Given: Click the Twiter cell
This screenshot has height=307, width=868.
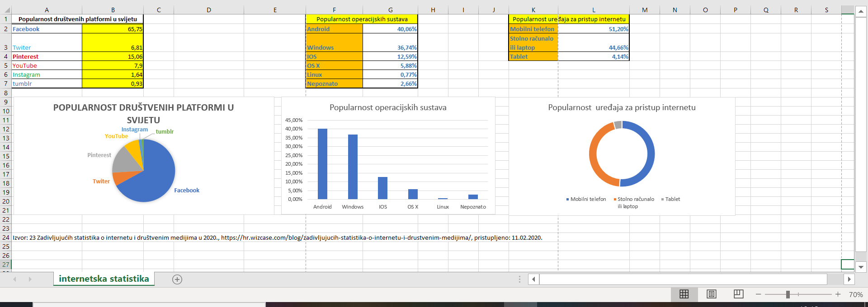Looking at the screenshot, I should [47, 42].
